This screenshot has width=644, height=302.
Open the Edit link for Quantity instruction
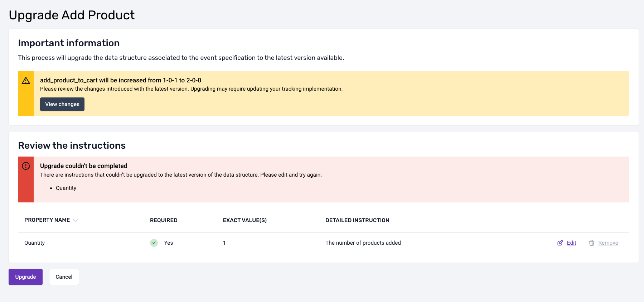571,243
